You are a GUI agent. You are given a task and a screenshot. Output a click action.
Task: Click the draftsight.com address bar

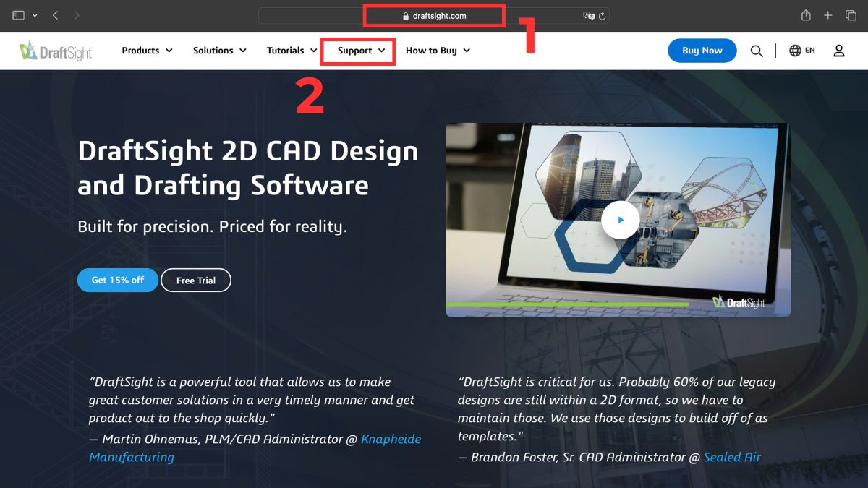(x=434, y=15)
